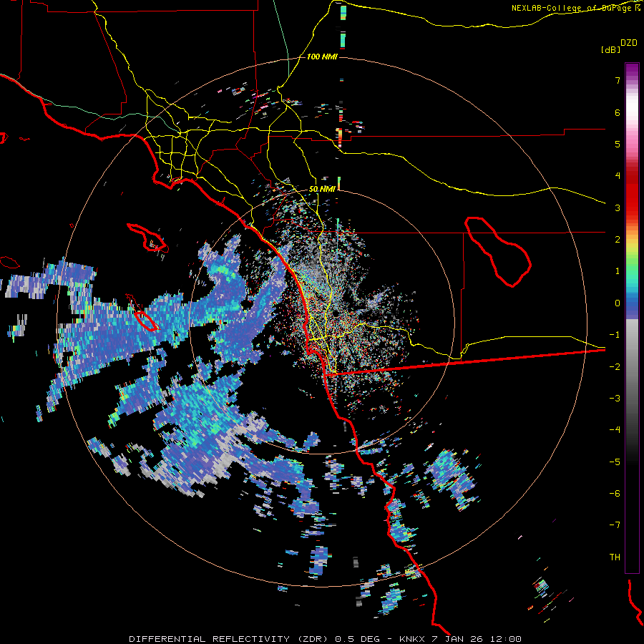Pick the "-2" scale value
The width and height of the screenshot is (644, 644).
(x=615, y=367)
